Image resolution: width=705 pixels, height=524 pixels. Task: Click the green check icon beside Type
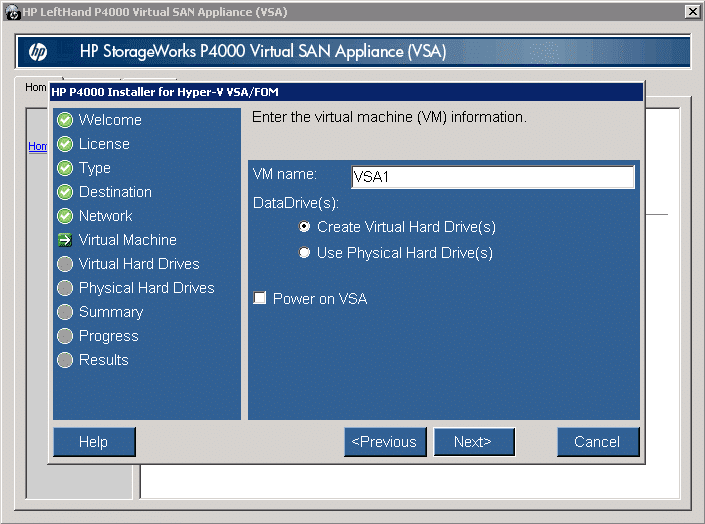[65, 168]
